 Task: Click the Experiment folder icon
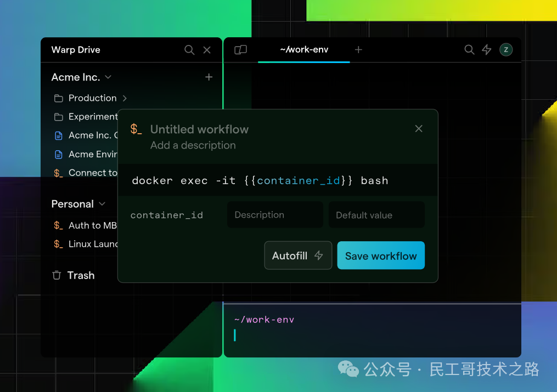tap(59, 117)
